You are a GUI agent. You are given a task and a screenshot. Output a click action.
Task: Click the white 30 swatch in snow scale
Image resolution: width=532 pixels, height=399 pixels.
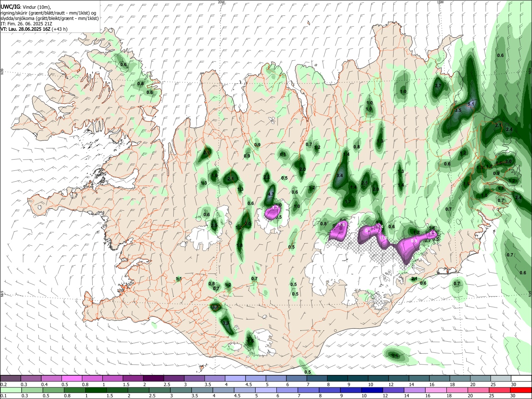(521, 379)
